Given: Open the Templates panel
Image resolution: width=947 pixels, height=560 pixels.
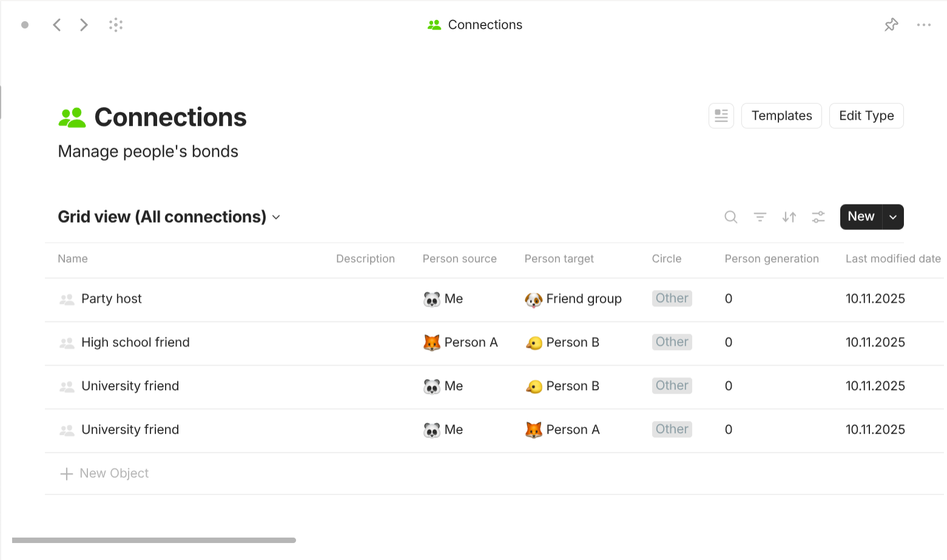Looking at the screenshot, I should [781, 115].
